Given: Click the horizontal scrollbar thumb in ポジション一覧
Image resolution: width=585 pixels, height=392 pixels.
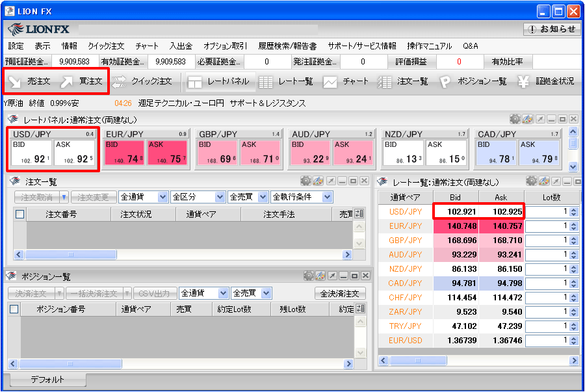Looking at the screenshot, I should [70, 363].
